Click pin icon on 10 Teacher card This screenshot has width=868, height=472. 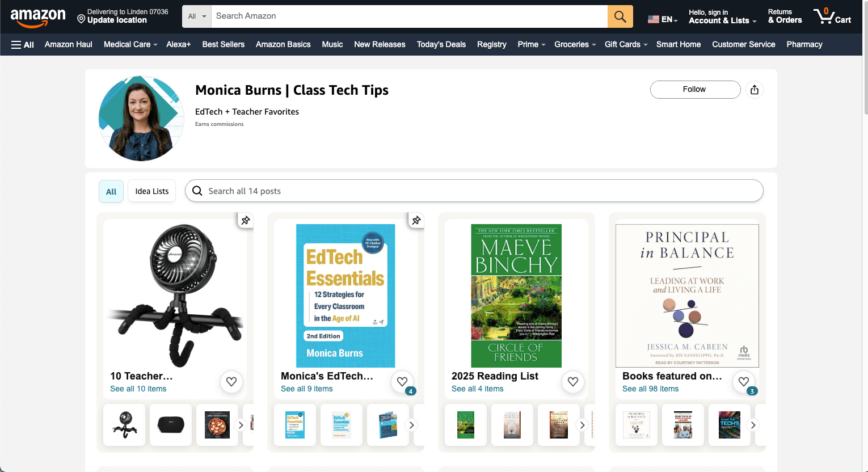click(x=245, y=220)
